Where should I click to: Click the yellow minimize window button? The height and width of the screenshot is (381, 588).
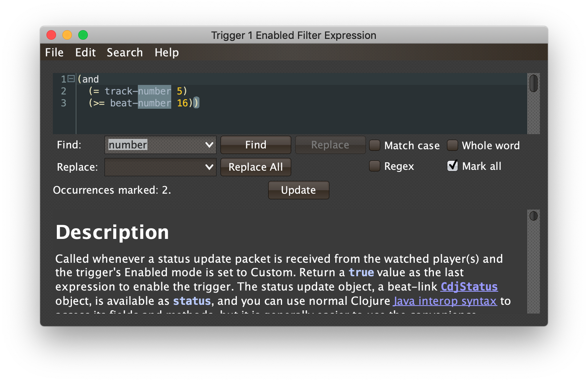click(67, 35)
